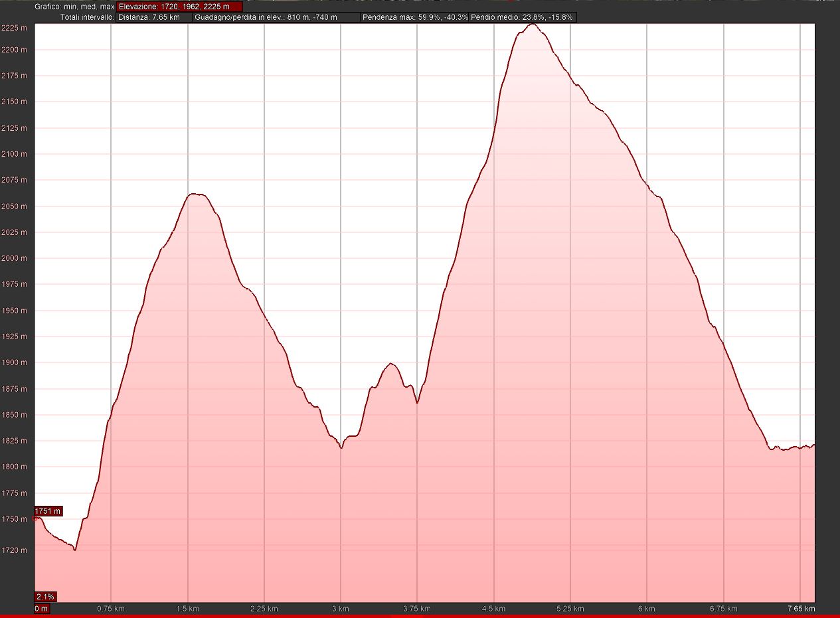Click the Pendio medio percentage readout

click(522, 17)
